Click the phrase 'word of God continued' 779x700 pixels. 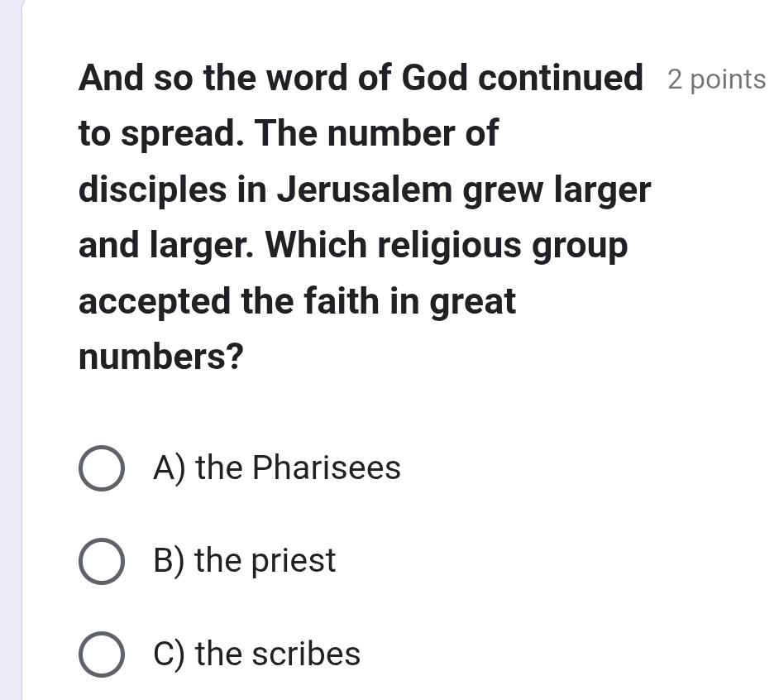click(x=447, y=77)
